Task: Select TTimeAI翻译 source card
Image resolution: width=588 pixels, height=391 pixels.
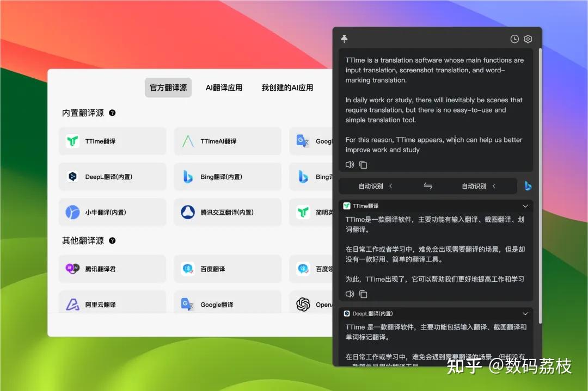Action: (228, 141)
